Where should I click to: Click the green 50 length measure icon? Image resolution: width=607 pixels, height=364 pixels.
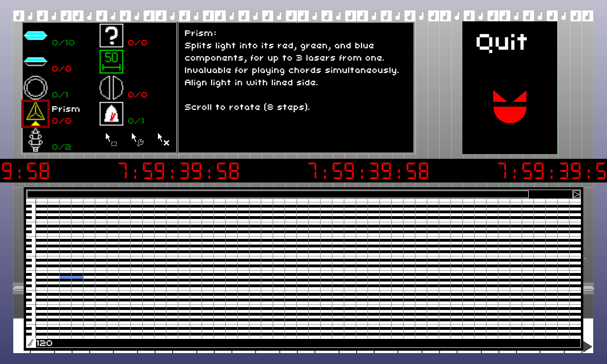[x=111, y=62]
